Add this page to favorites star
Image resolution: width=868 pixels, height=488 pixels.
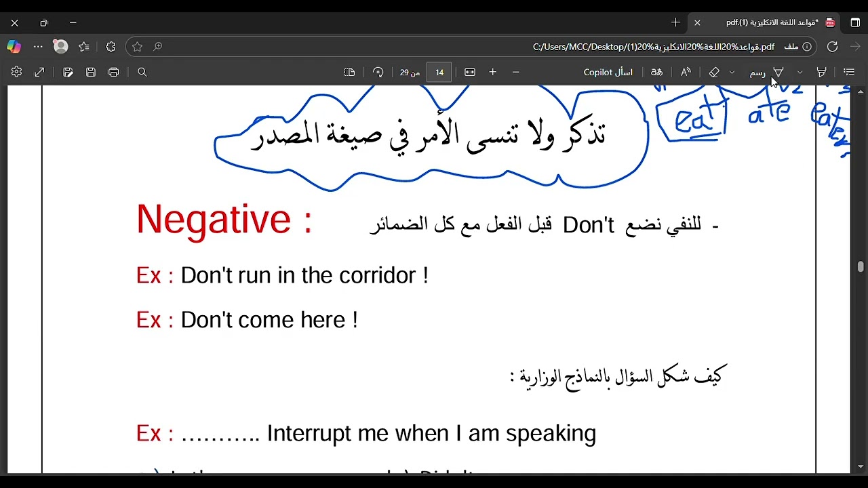coord(138,47)
